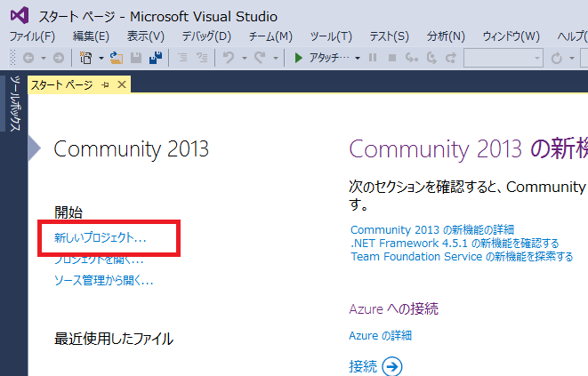
Task: Click the 新しいプロジェクト... link
Action: coord(101,237)
